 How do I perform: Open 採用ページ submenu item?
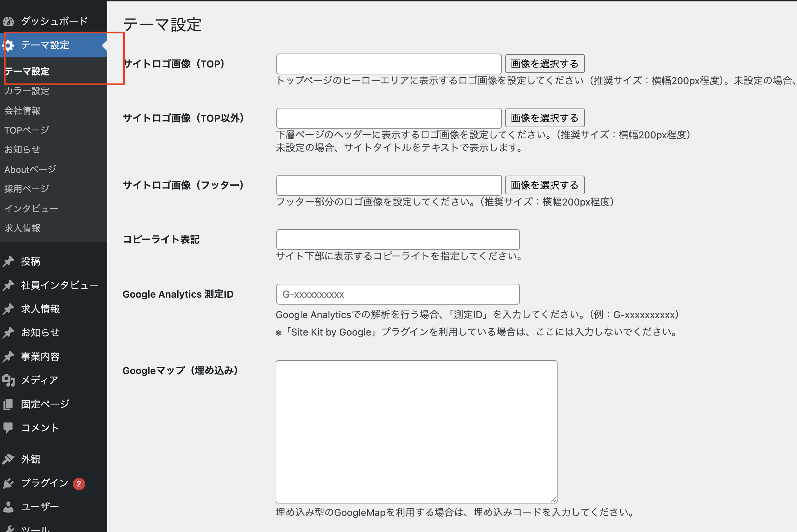click(27, 189)
